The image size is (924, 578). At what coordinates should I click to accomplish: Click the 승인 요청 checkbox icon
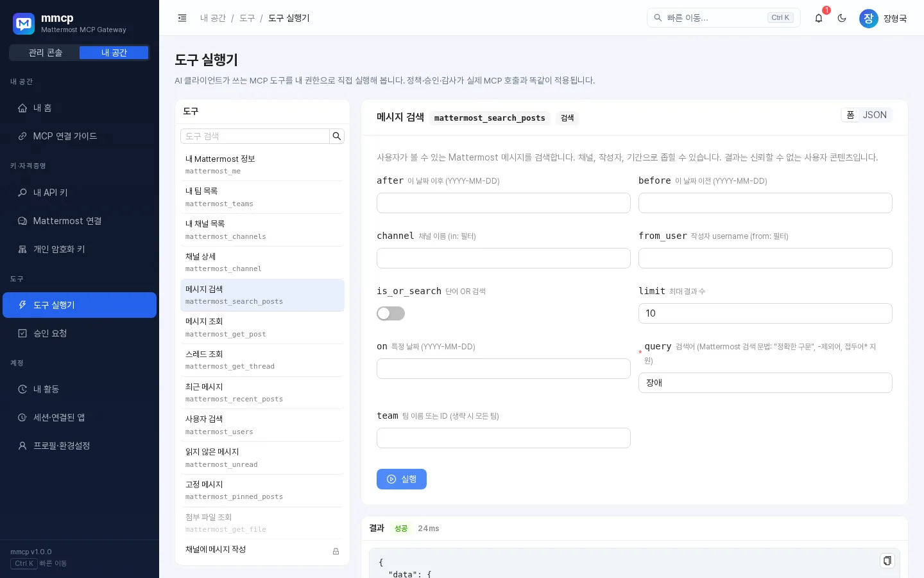coord(22,333)
